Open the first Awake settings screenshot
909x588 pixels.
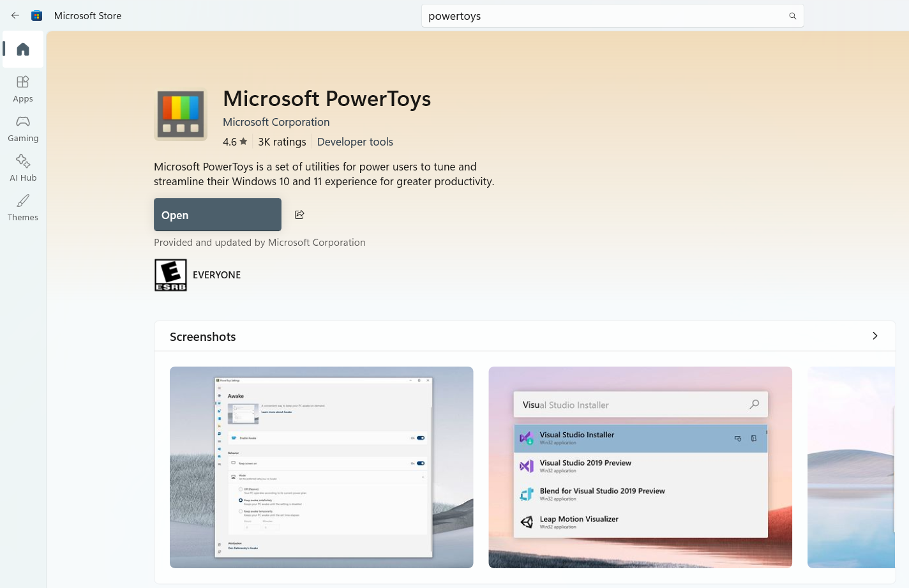(321, 467)
